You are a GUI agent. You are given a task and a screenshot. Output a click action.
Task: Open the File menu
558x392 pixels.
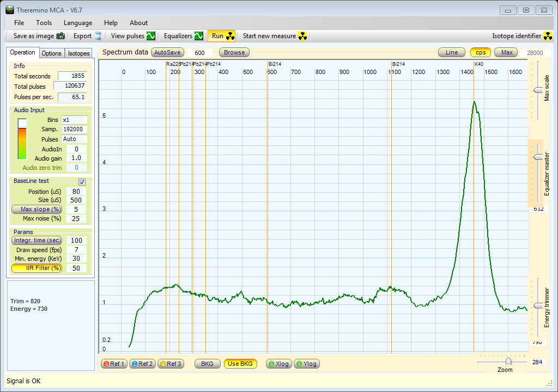tap(19, 23)
